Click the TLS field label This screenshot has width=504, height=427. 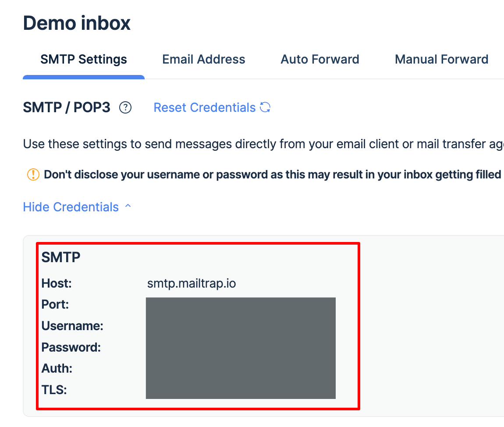[54, 389]
